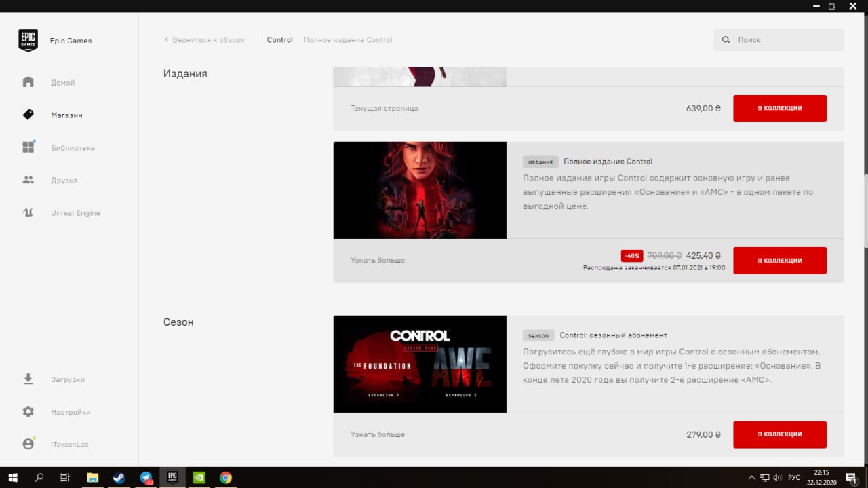The height and width of the screenshot is (488, 868).
Task: Click the 425,40 discounted price
Action: pos(703,256)
